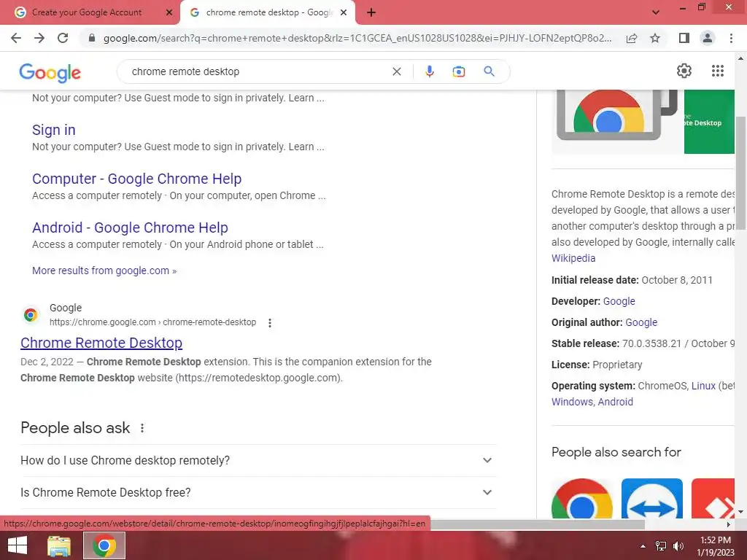This screenshot has width=747, height=560.
Task: Bookmark this tab with star icon
Action: point(655,38)
